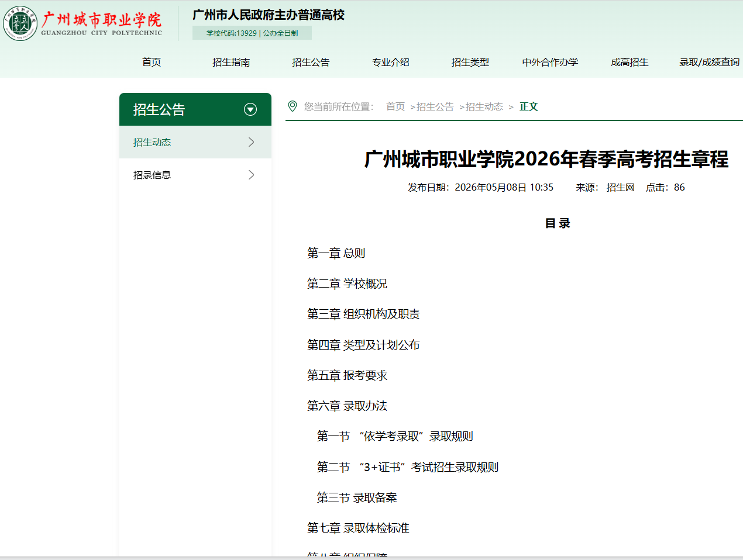The image size is (743, 560).
Task: Open the 招生公告 top navigation item
Action: (x=311, y=62)
